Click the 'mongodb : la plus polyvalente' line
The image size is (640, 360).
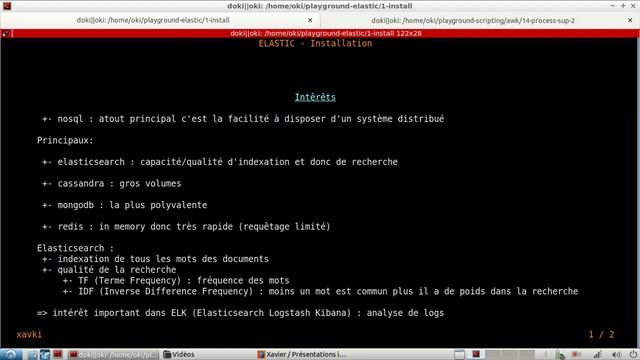click(x=124, y=205)
